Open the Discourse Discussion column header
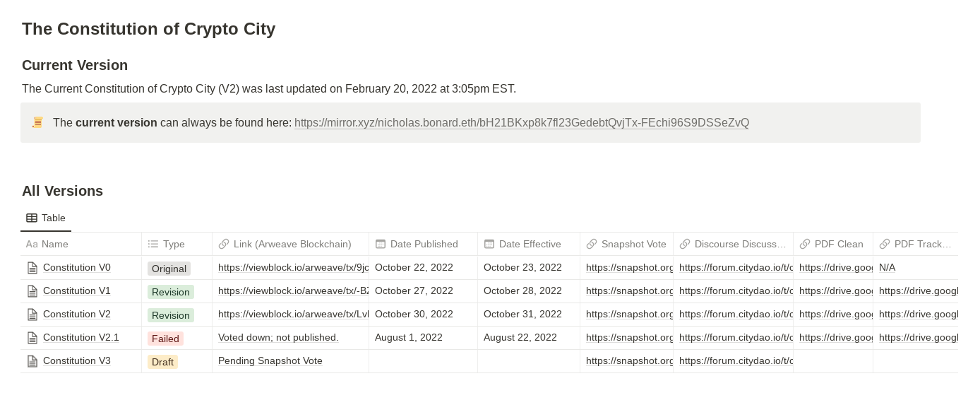980x405 pixels. tap(739, 244)
